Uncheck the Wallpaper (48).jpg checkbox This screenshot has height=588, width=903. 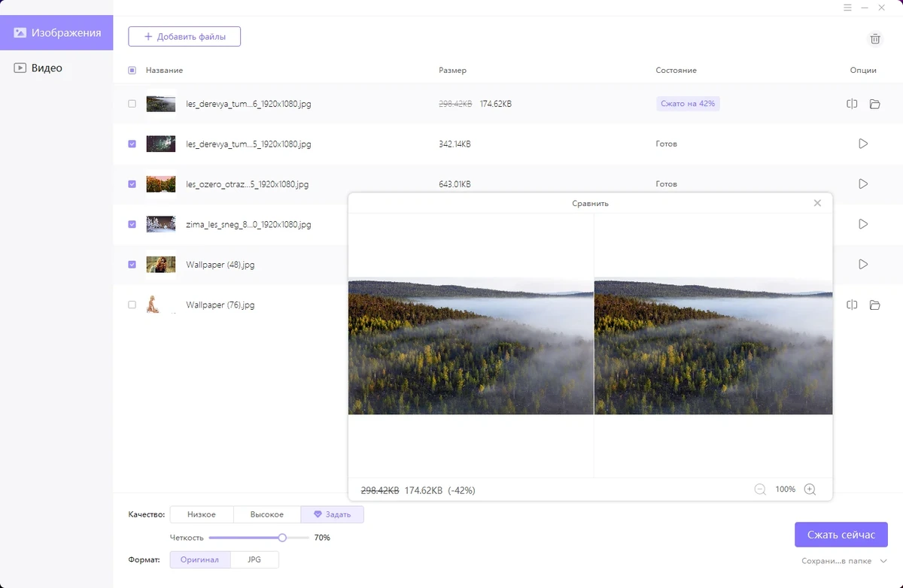pos(132,264)
